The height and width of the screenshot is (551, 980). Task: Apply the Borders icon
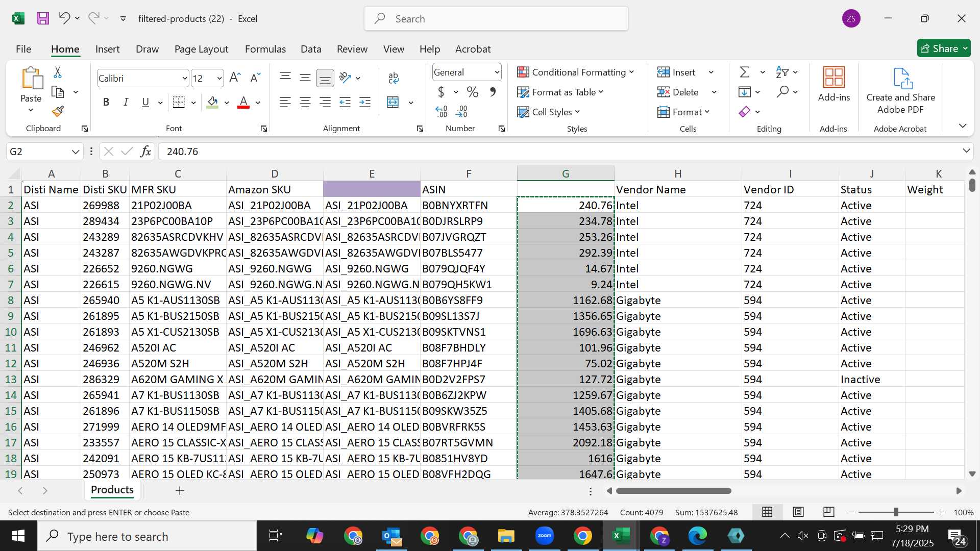click(x=179, y=103)
